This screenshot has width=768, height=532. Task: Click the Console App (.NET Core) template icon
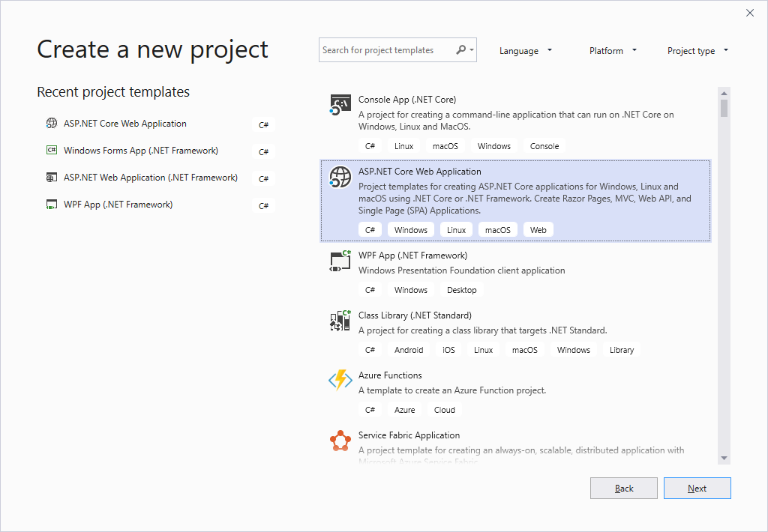pos(340,105)
